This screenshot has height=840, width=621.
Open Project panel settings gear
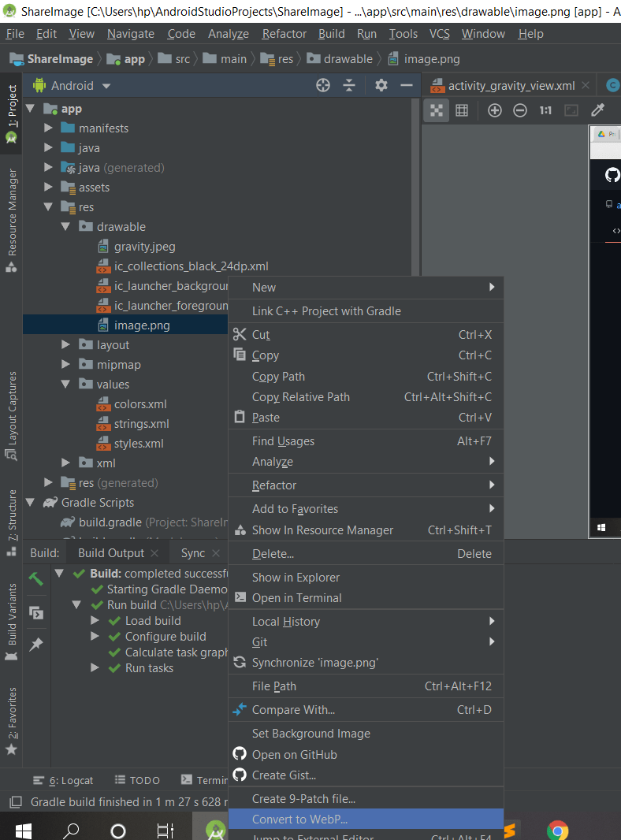pyautogui.click(x=381, y=85)
